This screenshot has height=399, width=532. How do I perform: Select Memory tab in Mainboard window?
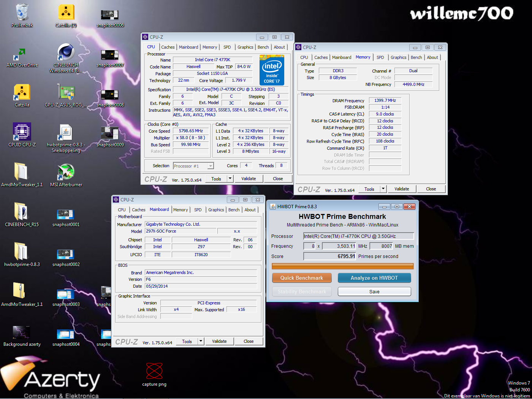click(x=180, y=210)
